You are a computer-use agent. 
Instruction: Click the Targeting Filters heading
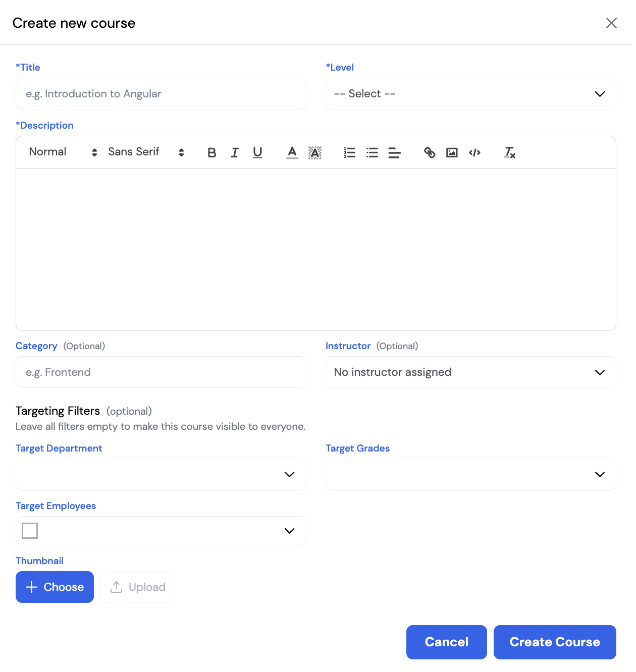click(x=58, y=411)
